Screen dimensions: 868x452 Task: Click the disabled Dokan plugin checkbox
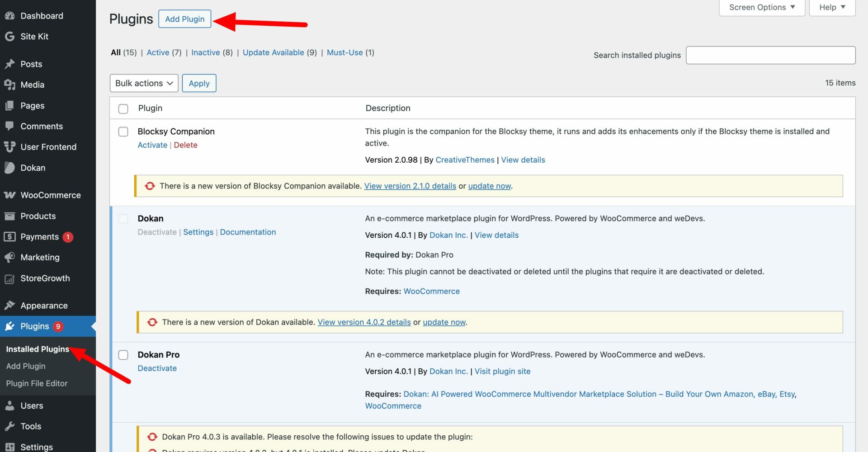123,219
